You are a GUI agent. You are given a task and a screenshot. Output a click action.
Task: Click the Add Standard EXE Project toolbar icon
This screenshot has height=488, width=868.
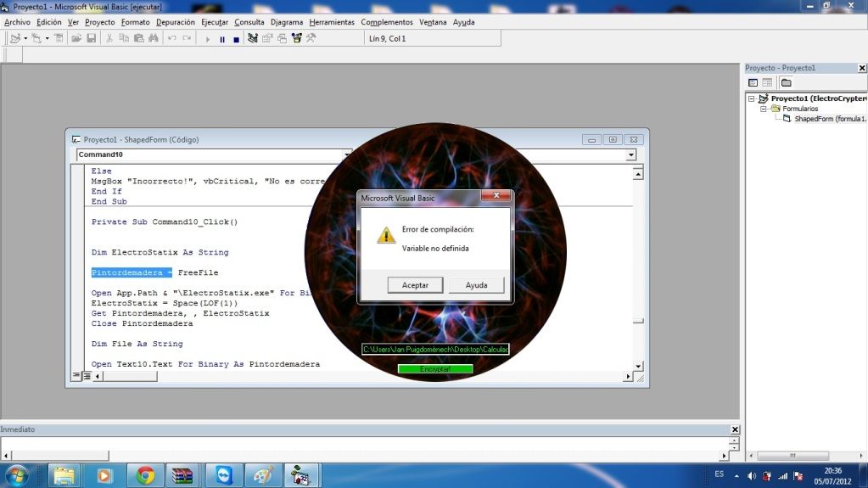pyautogui.click(x=15, y=38)
